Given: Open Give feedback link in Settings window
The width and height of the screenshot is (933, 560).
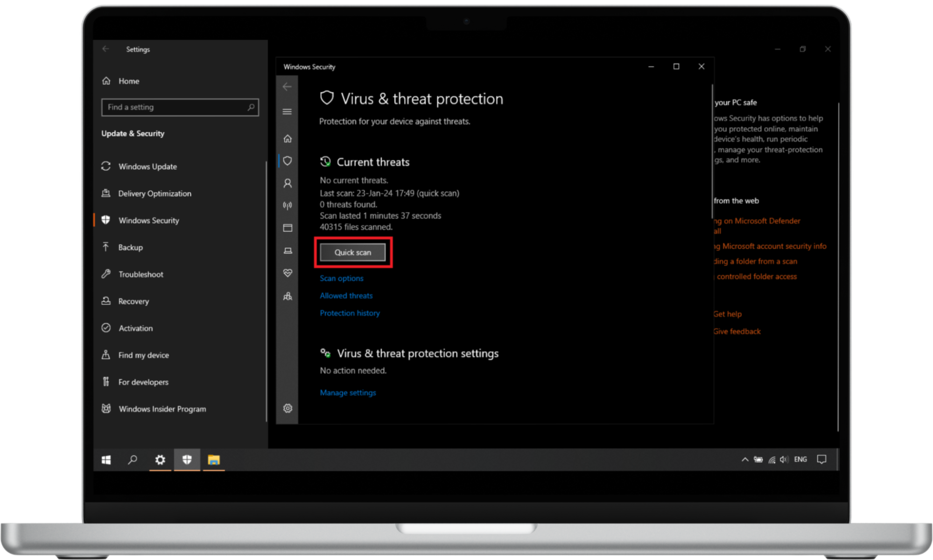Looking at the screenshot, I should pos(737,331).
